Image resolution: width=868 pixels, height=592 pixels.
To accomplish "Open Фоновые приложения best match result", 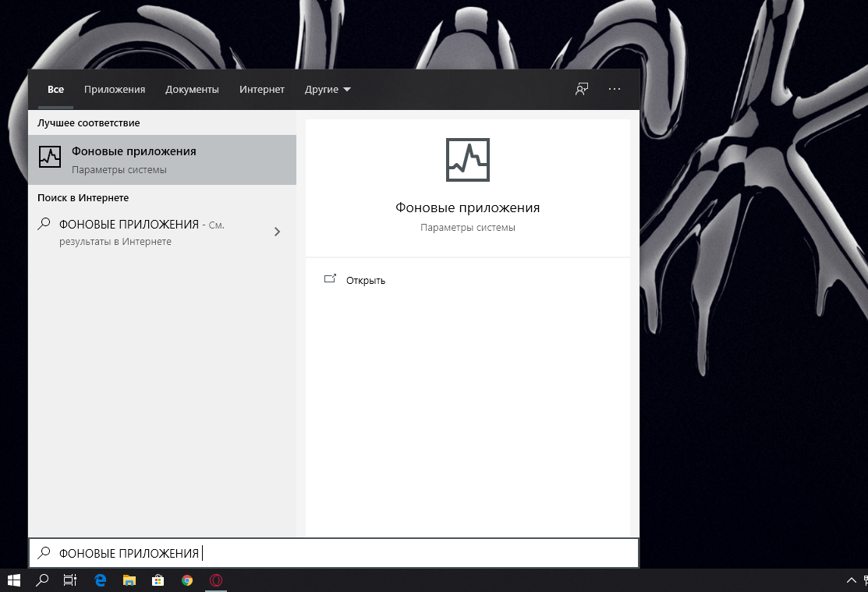I will tap(162, 159).
